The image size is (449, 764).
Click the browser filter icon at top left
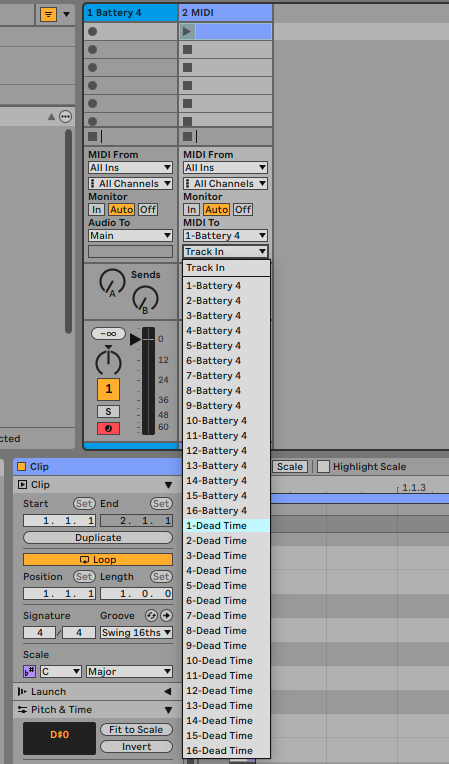pyautogui.click(x=48, y=14)
